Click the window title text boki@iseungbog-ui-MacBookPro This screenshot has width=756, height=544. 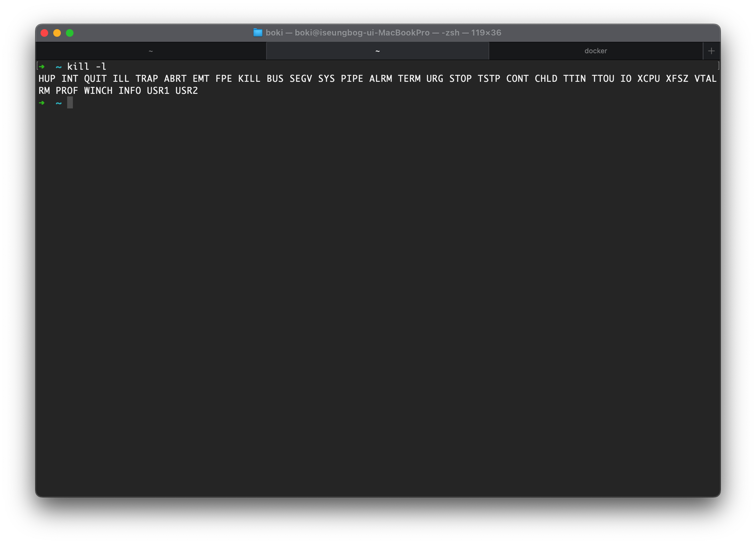[362, 33]
